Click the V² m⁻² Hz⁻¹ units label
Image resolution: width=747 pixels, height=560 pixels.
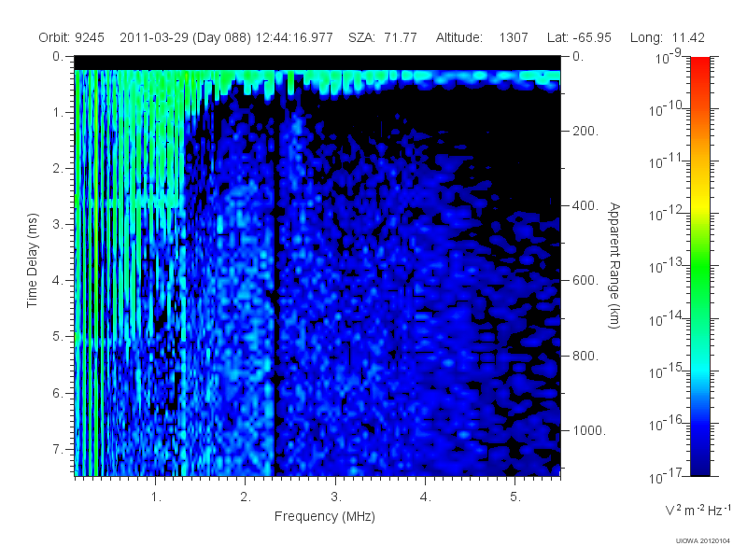pyautogui.click(x=698, y=510)
